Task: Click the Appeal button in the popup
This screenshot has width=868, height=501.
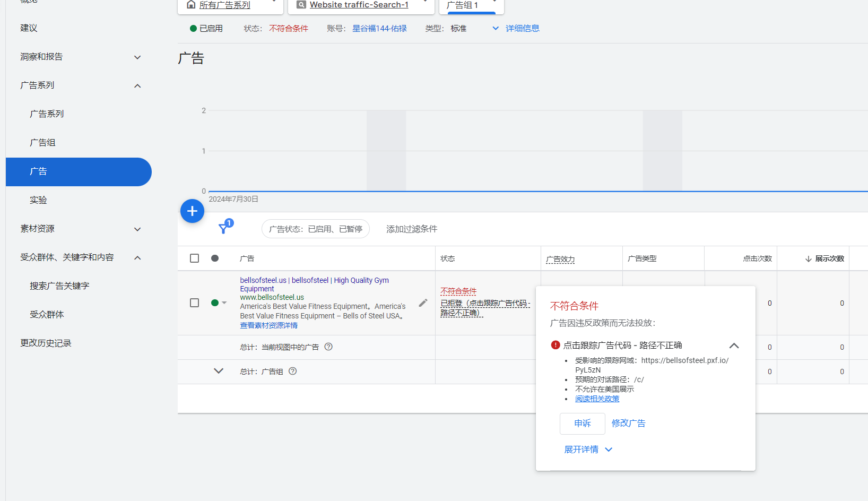Action: 582,424
